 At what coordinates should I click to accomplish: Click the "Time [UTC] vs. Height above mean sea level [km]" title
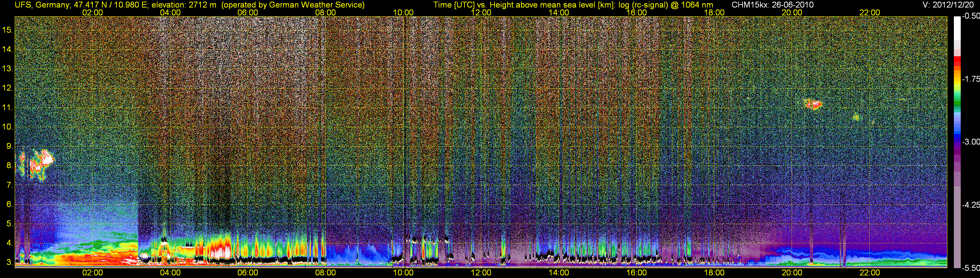point(524,5)
